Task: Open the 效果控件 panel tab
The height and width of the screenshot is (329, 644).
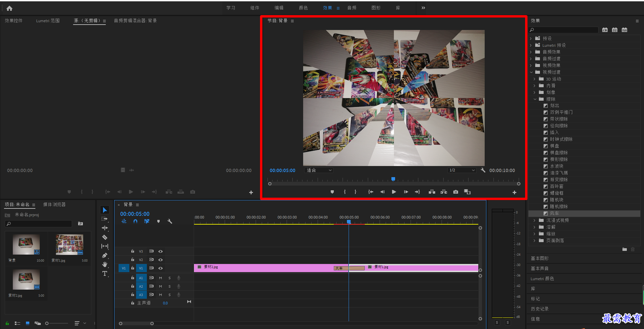Action: click(13, 21)
